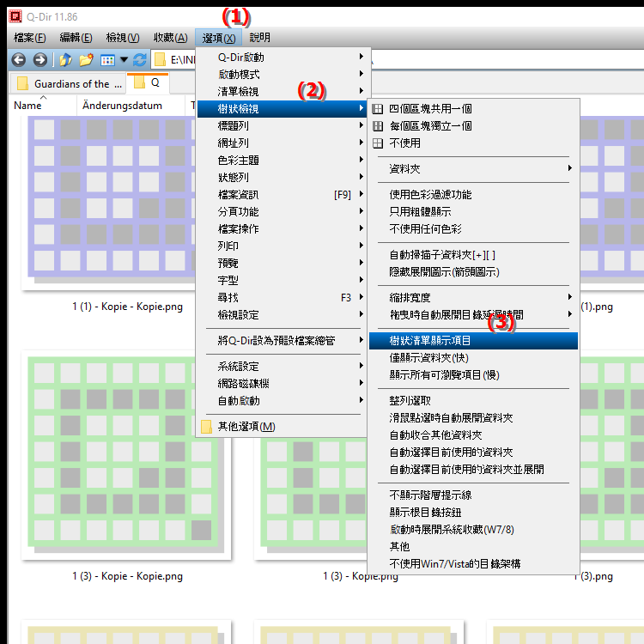The image size is (644, 644).
Task: Expand the 啟動模式 submenu
Action: point(282,75)
